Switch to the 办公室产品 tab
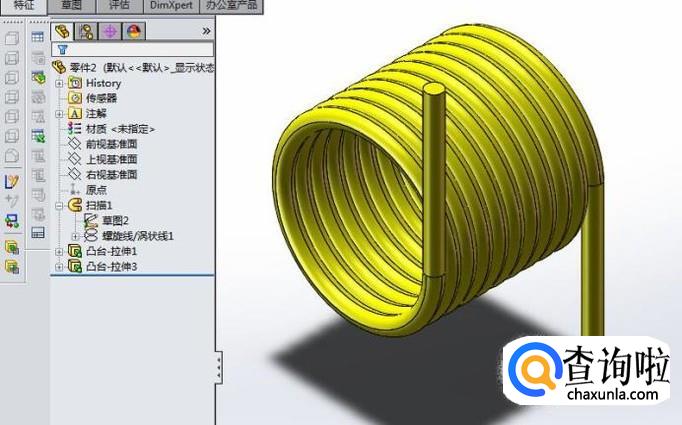The image size is (682, 425). (x=231, y=6)
